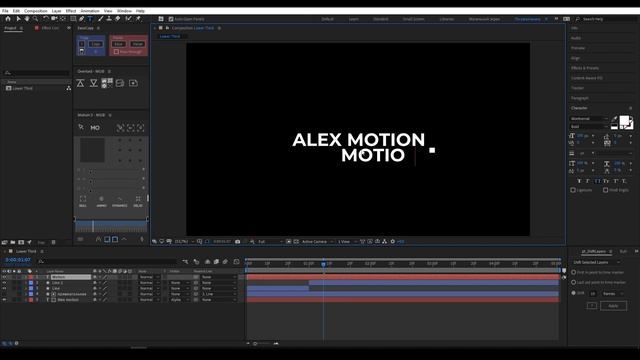The width and height of the screenshot is (640, 360).
Task: Select the first in-point to time marker radio button
Action: point(573,272)
